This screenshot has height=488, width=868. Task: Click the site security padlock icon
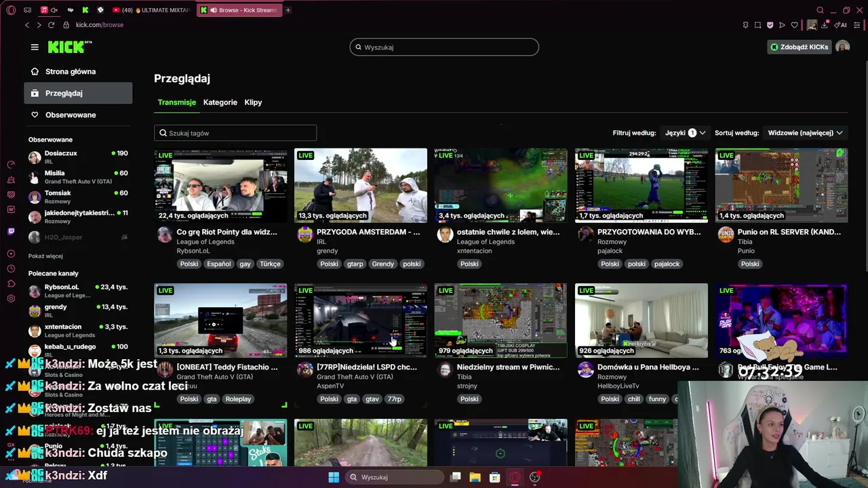click(66, 25)
